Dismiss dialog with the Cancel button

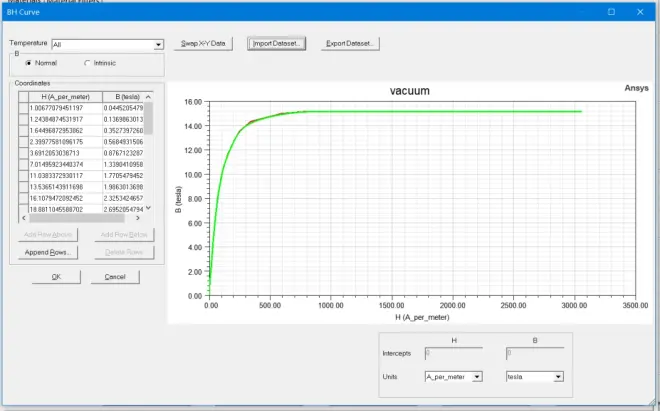[x=115, y=277]
